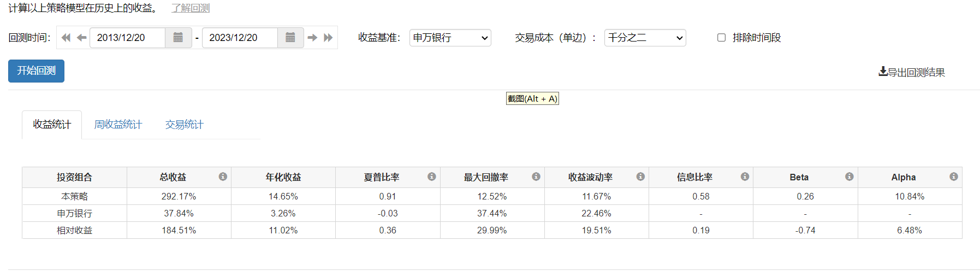This screenshot has width=980, height=276.
Task: Click the double right fast-forward arrow
Action: pyautogui.click(x=328, y=38)
